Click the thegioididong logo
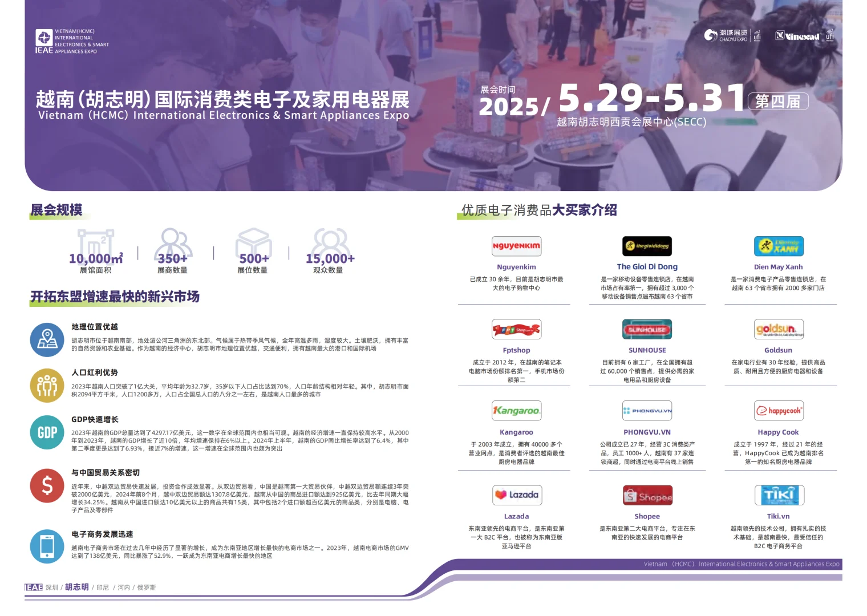The height and width of the screenshot is (616, 867). coord(647,246)
